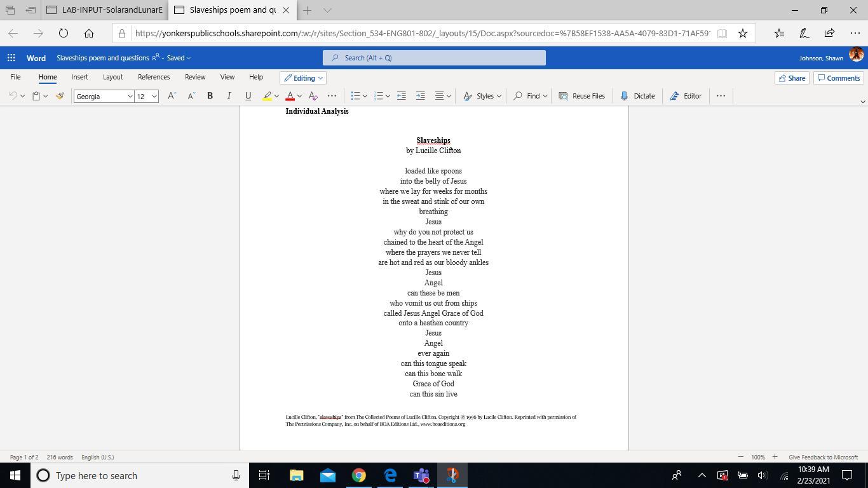
Task: Toggle Underline formatting
Action: click(x=248, y=96)
